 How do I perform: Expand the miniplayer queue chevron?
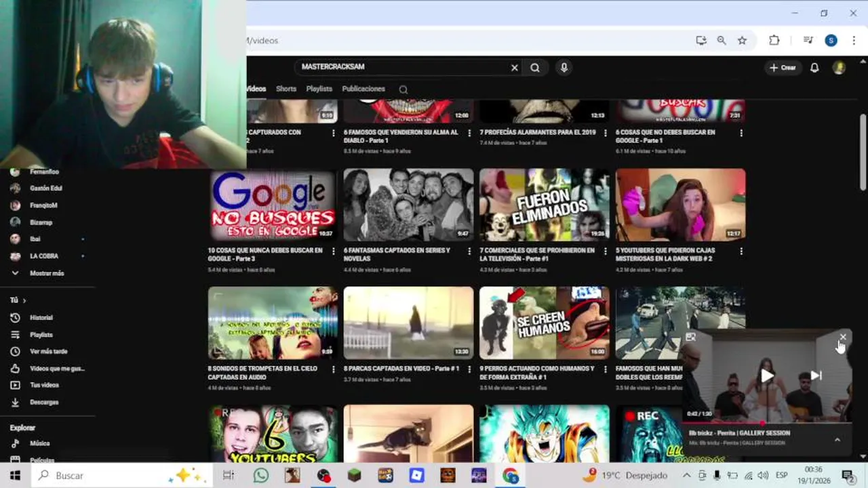(837, 439)
